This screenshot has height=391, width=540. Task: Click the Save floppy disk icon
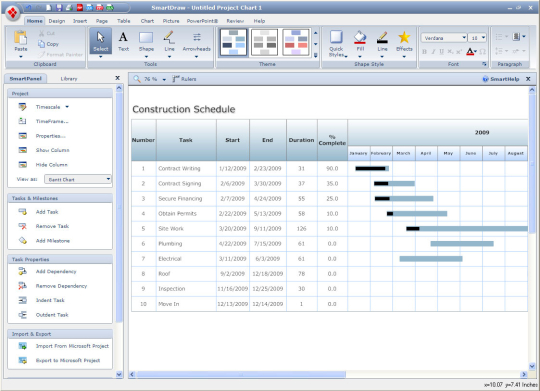pyautogui.click(x=59, y=7)
